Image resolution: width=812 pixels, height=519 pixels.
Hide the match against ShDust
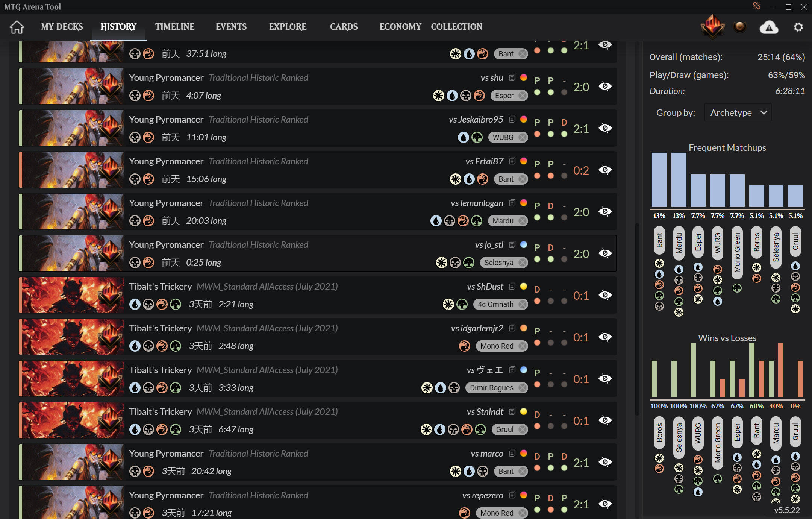click(605, 295)
